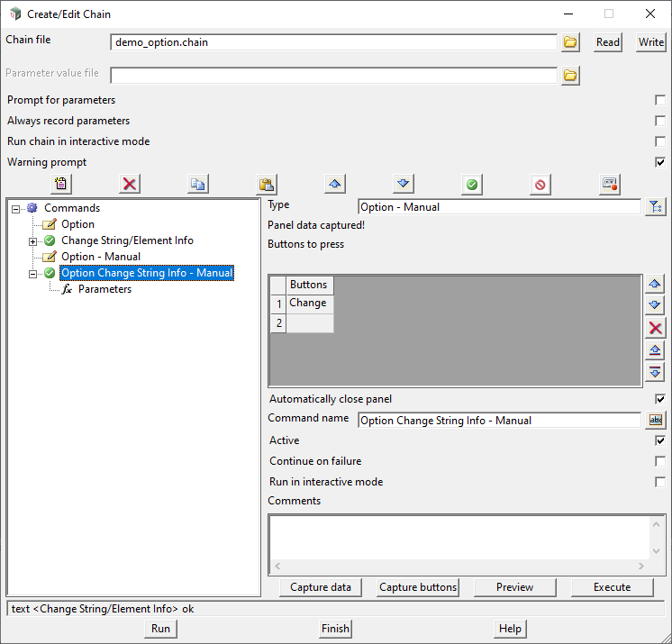672x644 pixels.
Task: Select the Change String/Element Info tree item
Action: coord(127,240)
